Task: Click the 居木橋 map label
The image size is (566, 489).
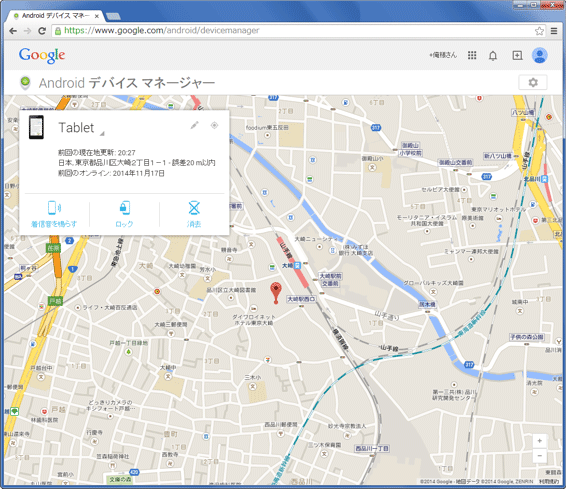Action: click(427, 304)
